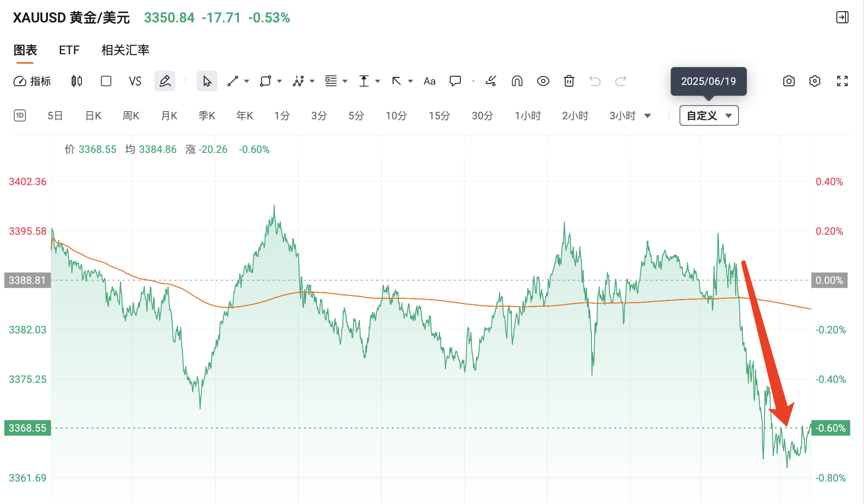Delete drawings with the trash icon
The image size is (864, 504).
point(569,81)
